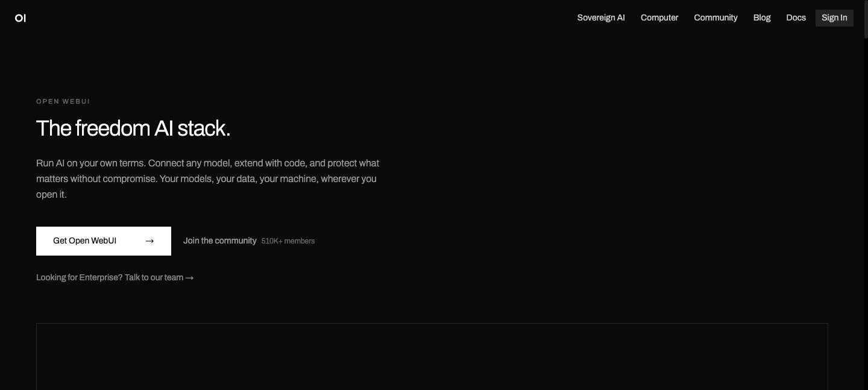Click the paragraph starting Run AI on your own terms
This screenshot has width=868, height=390.
pyautogui.click(x=207, y=179)
